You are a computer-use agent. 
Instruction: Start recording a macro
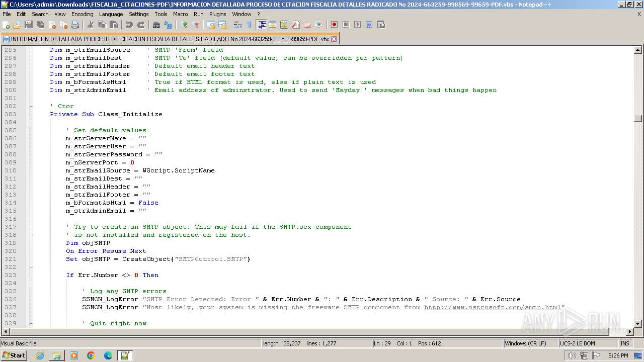tap(335, 25)
